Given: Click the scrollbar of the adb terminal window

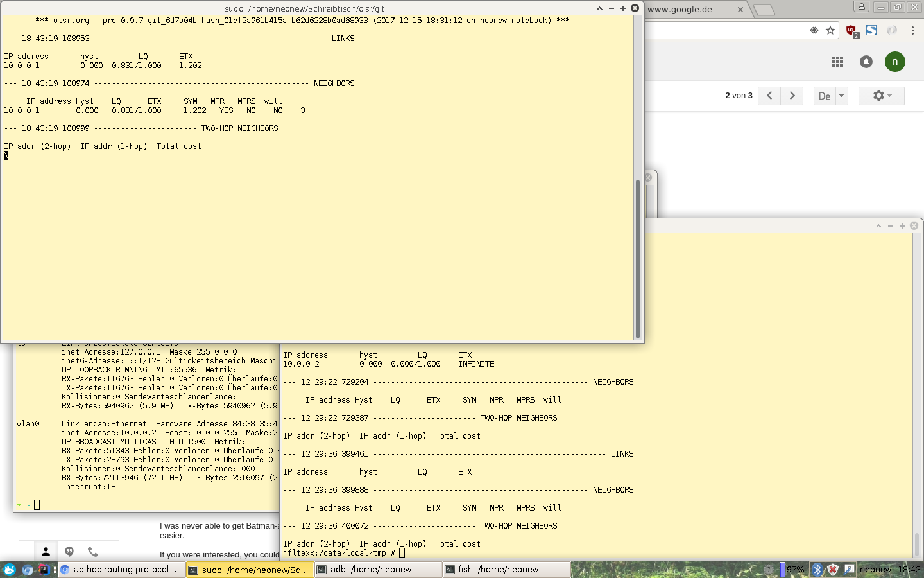Looking at the screenshot, I should coord(916,544).
